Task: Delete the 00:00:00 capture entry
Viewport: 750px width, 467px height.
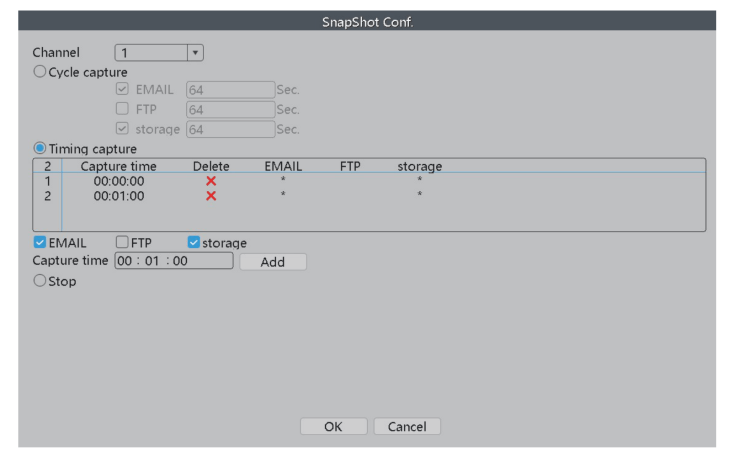Action: tap(211, 181)
